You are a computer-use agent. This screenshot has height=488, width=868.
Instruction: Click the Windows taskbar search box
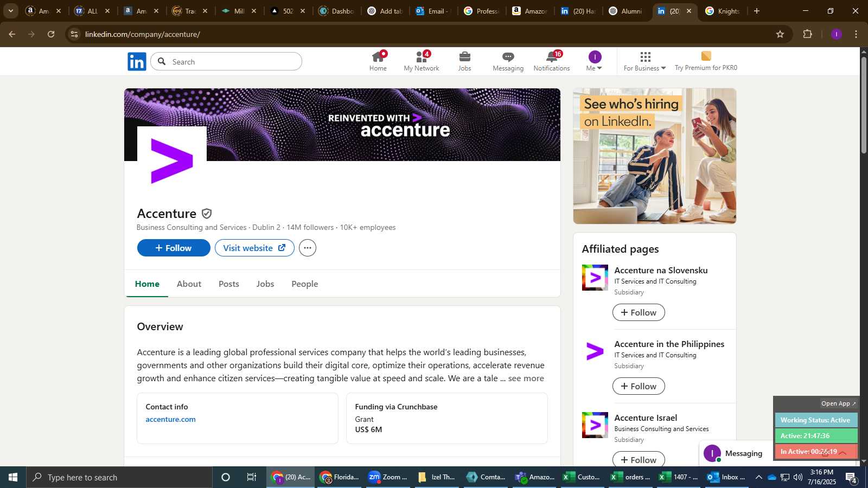tap(119, 477)
